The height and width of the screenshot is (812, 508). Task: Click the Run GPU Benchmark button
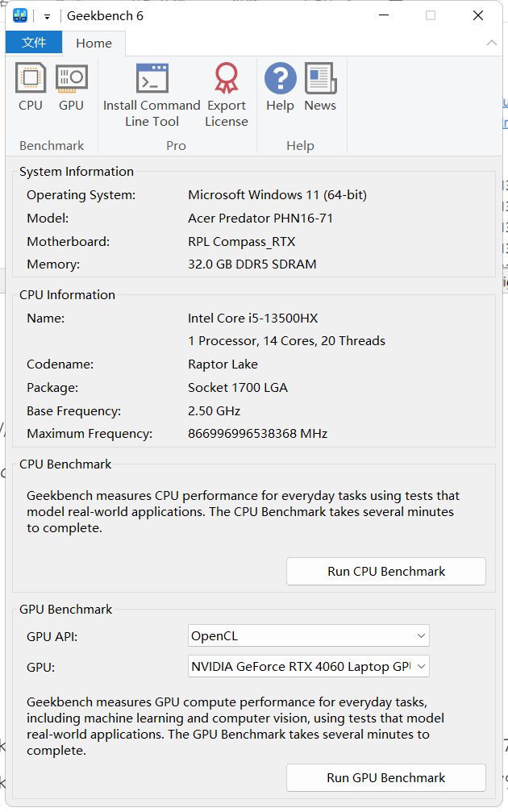(386, 777)
